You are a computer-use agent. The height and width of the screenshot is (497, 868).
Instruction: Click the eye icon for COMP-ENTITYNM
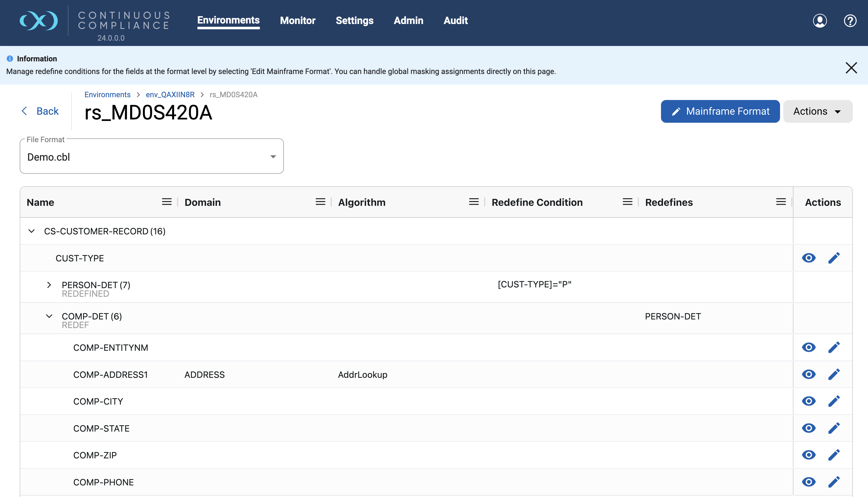coord(809,347)
